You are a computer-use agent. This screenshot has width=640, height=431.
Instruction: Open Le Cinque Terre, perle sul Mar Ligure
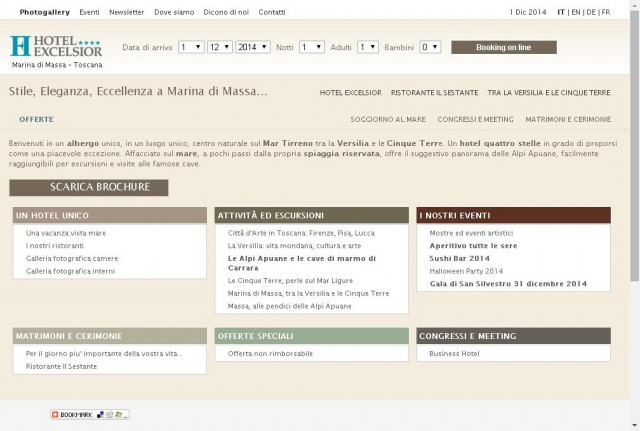pos(290,281)
